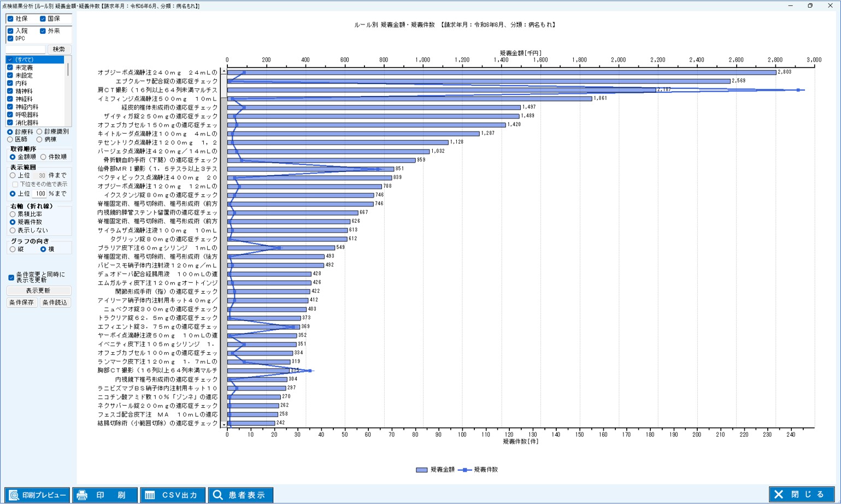Click the CSV出力 table icon

150,495
